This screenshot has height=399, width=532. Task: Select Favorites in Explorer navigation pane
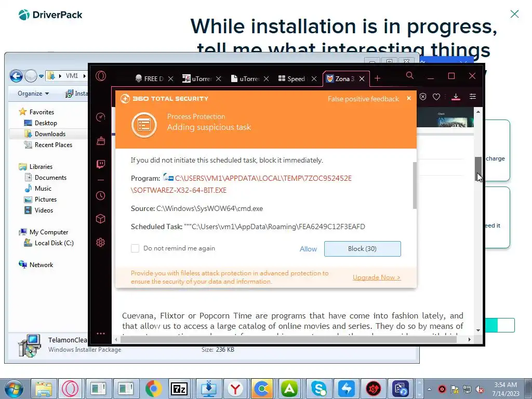pyautogui.click(x=42, y=112)
